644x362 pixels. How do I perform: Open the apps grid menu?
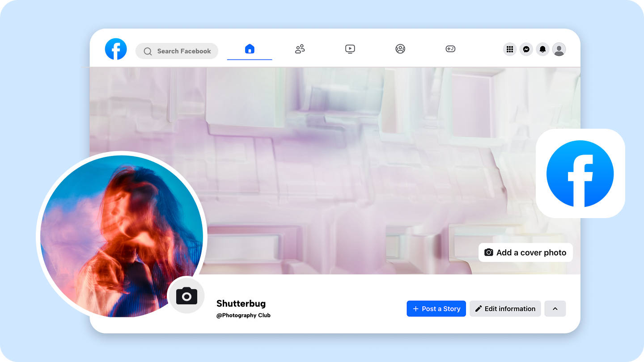point(510,49)
